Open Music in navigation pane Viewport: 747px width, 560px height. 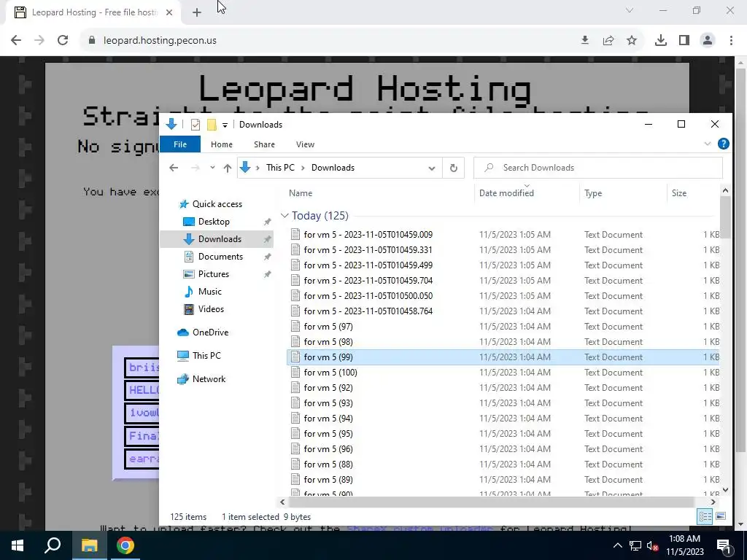click(209, 292)
